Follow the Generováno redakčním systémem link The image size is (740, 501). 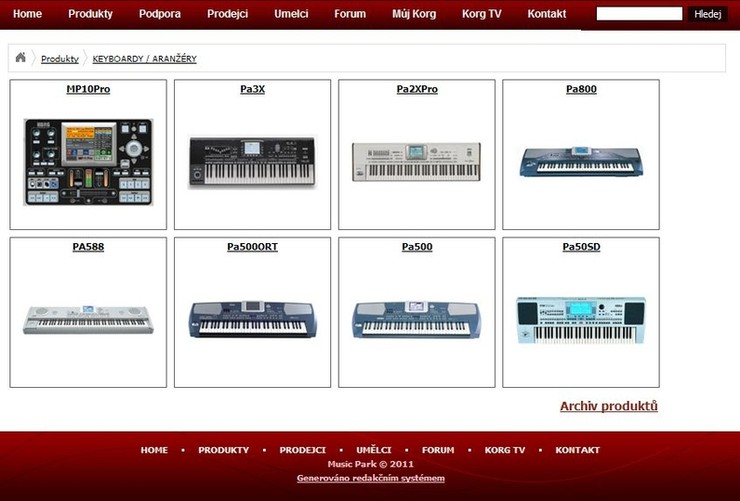pos(370,478)
